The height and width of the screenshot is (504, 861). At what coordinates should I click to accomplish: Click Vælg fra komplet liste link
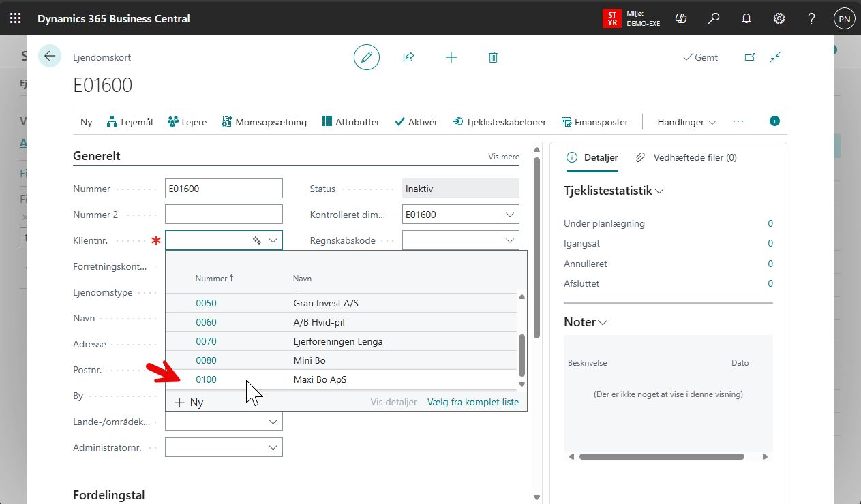click(x=472, y=402)
